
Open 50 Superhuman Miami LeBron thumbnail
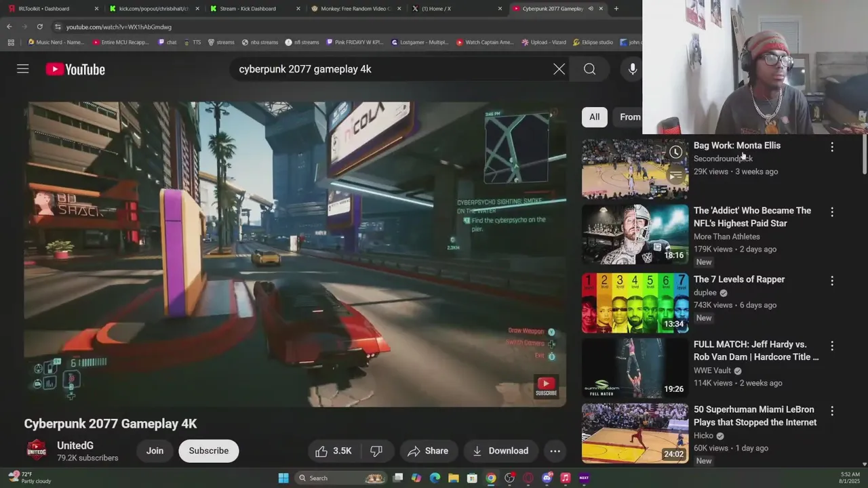click(x=635, y=433)
